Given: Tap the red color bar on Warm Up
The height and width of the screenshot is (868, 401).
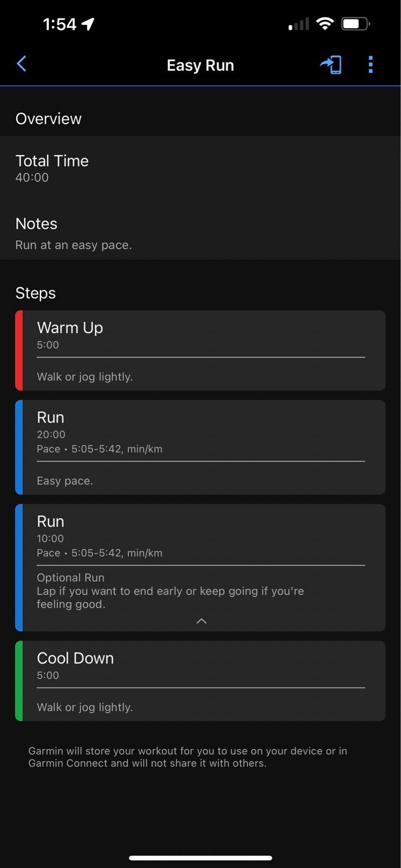Looking at the screenshot, I should pyautogui.click(x=18, y=350).
